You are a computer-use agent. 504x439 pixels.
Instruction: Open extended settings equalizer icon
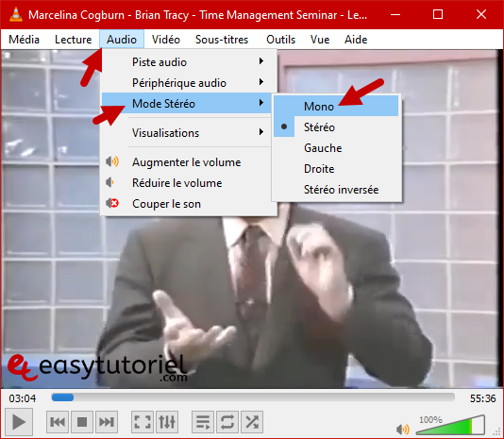(x=167, y=422)
